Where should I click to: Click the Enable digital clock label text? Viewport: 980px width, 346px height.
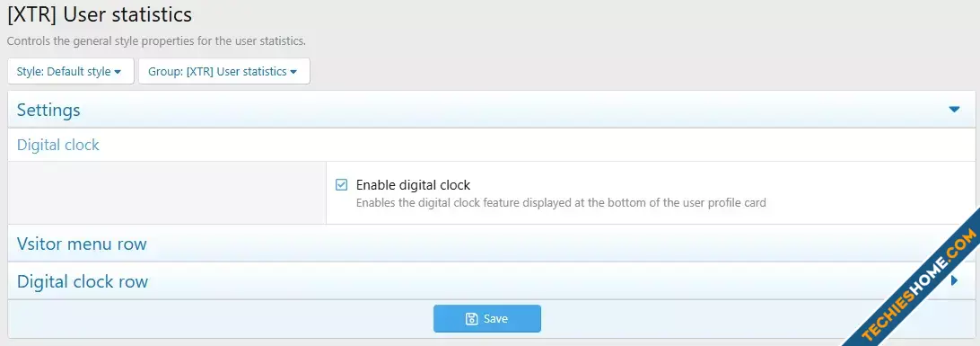click(x=413, y=185)
